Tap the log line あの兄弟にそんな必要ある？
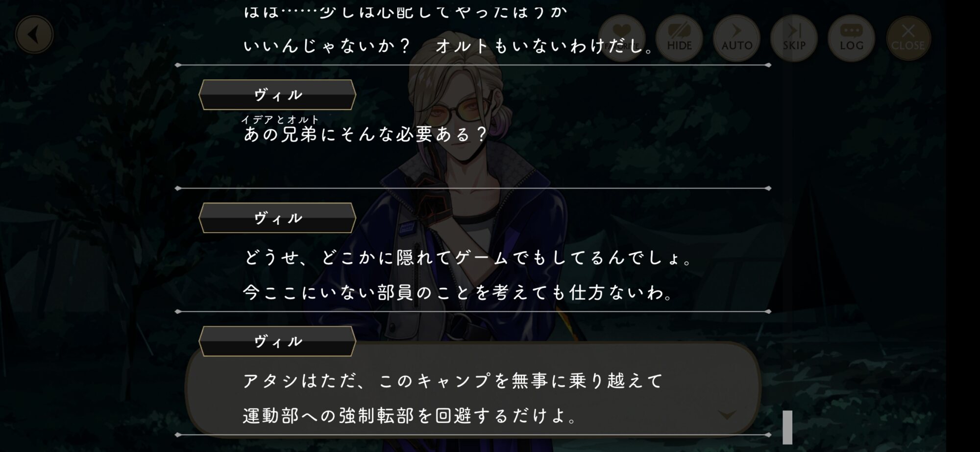 366,134
